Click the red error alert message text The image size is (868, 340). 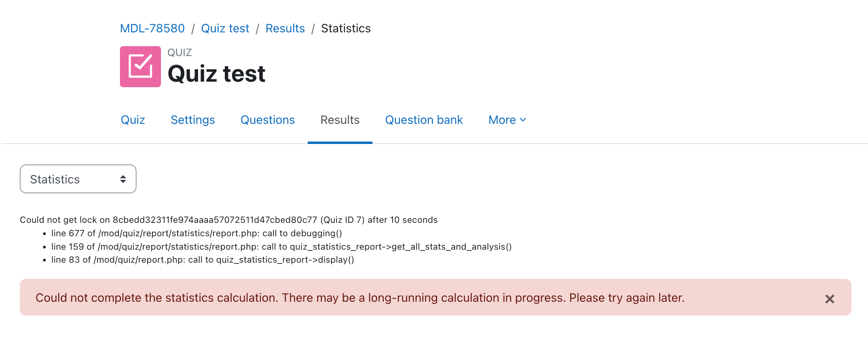[x=360, y=298]
